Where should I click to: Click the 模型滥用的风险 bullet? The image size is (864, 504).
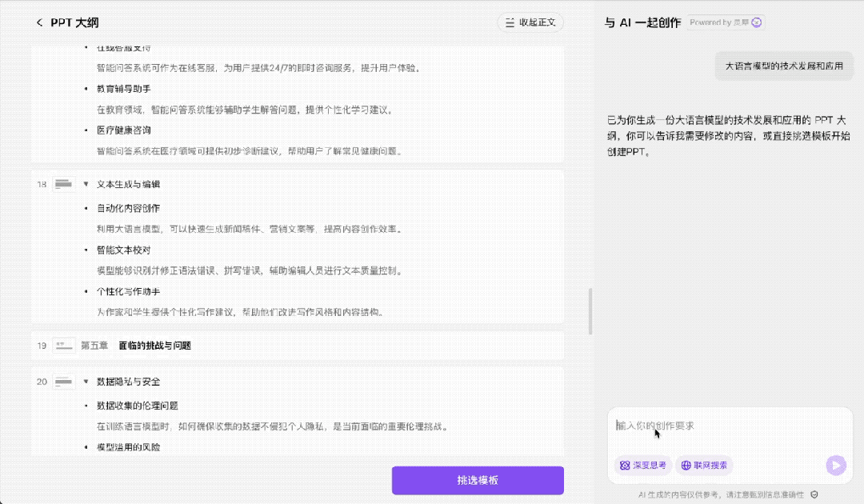[x=128, y=447]
